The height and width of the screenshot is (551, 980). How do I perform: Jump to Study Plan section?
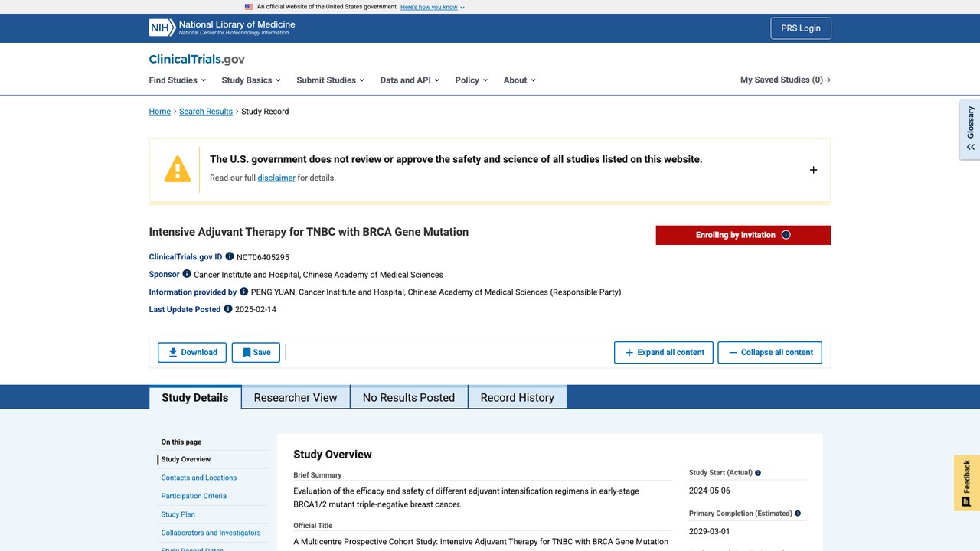[x=178, y=514]
